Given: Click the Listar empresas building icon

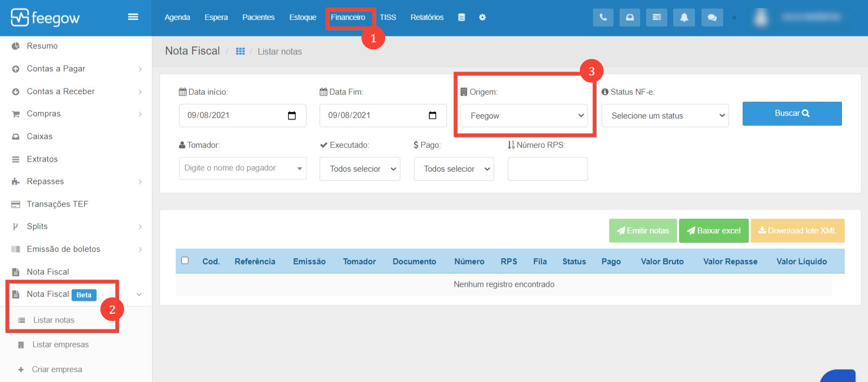Looking at the screenshot, I should click(21, 345).
